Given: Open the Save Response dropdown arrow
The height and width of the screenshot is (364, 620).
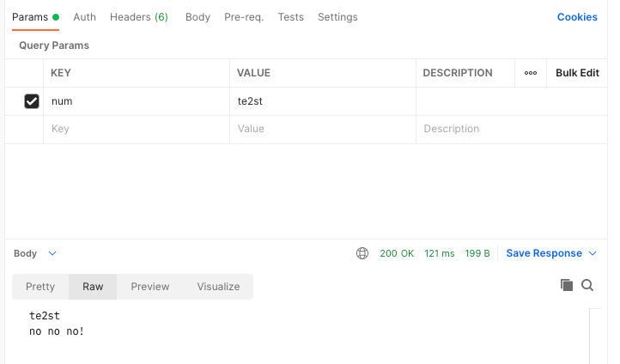Looking at the screenshot, I should (591, 253).
